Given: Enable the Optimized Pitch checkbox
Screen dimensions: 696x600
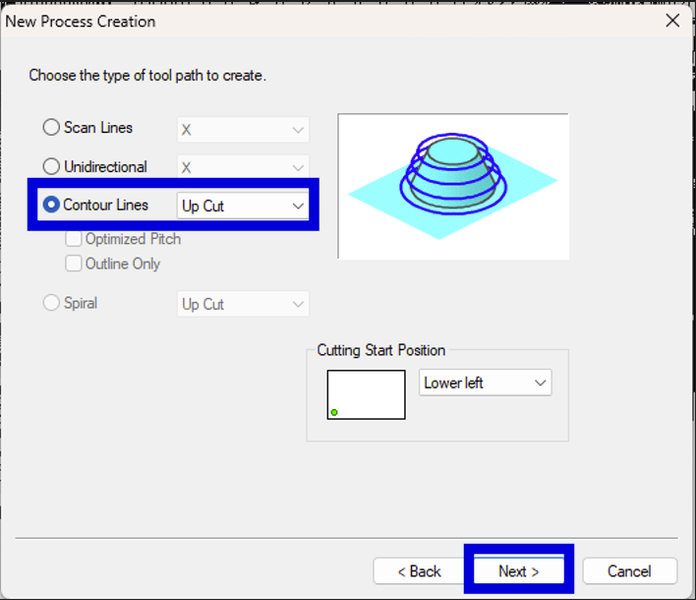Looking at the screenshot, I should tap(73, 239).
